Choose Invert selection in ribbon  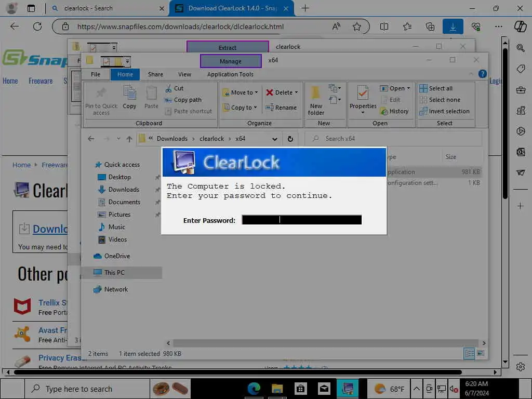(445, 111)
